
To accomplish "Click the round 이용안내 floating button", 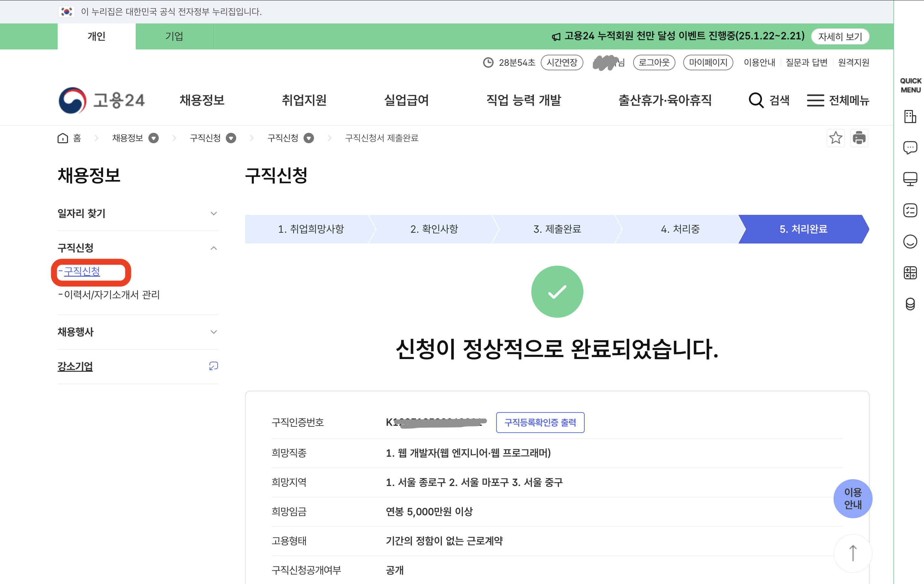I will [x=853, y=498].
